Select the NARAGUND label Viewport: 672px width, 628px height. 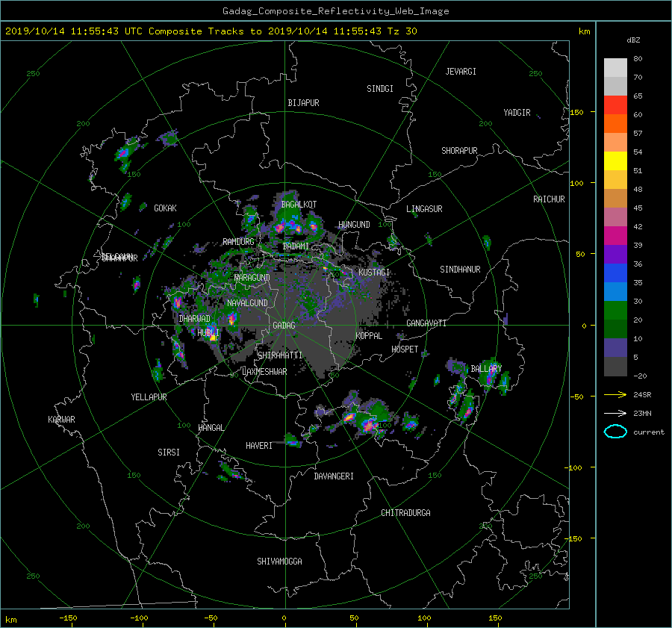[x=252, y=278]
